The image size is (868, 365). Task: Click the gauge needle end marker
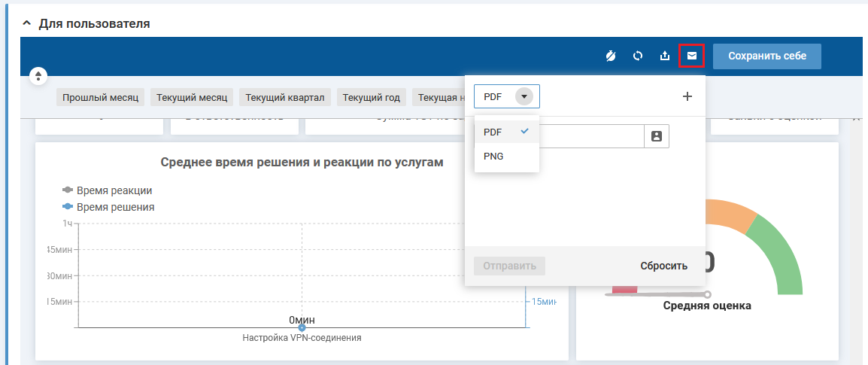[x=707, y=294]
